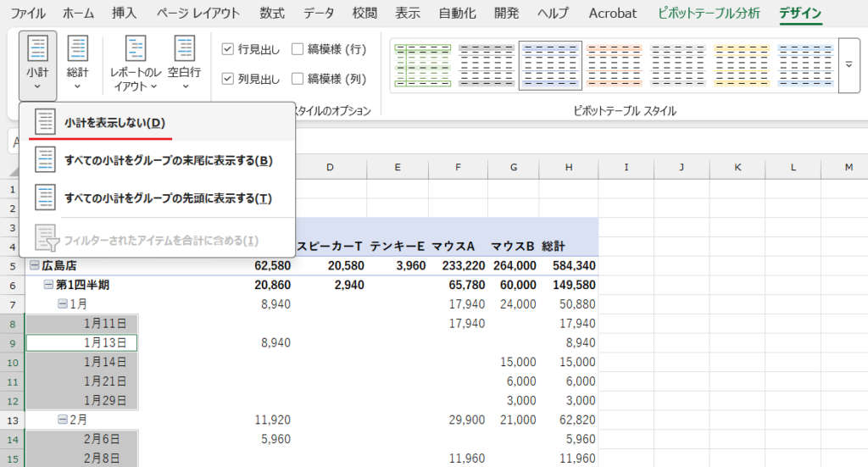
Task: Open the 総計 (Grand Totals) ribbon button
Action: [x=77, y=64]
